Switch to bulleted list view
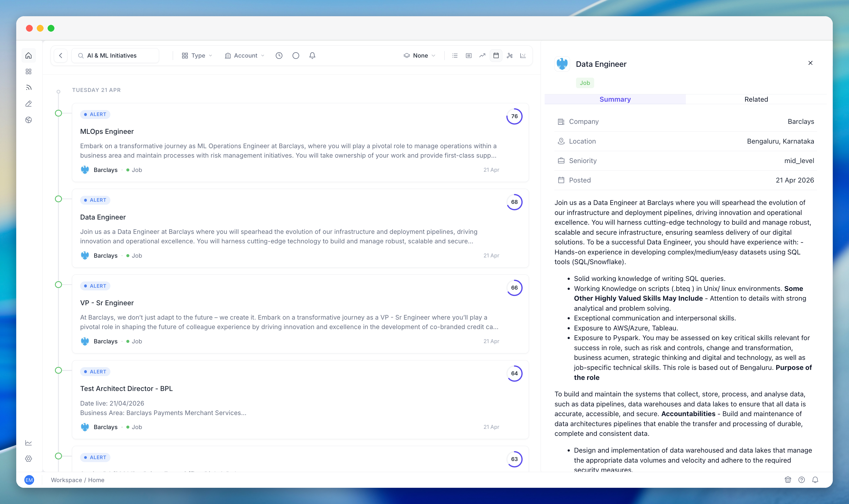The image size is (849, 504). (455, 55)
